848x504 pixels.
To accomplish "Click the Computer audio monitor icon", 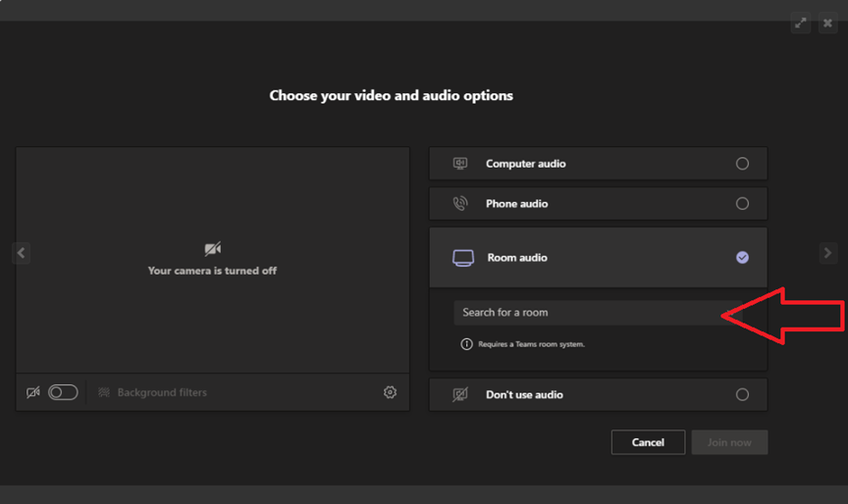I will (460, 164).
